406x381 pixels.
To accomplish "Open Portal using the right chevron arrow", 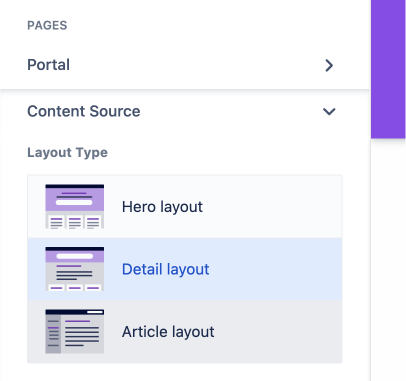I will [329, 65].
